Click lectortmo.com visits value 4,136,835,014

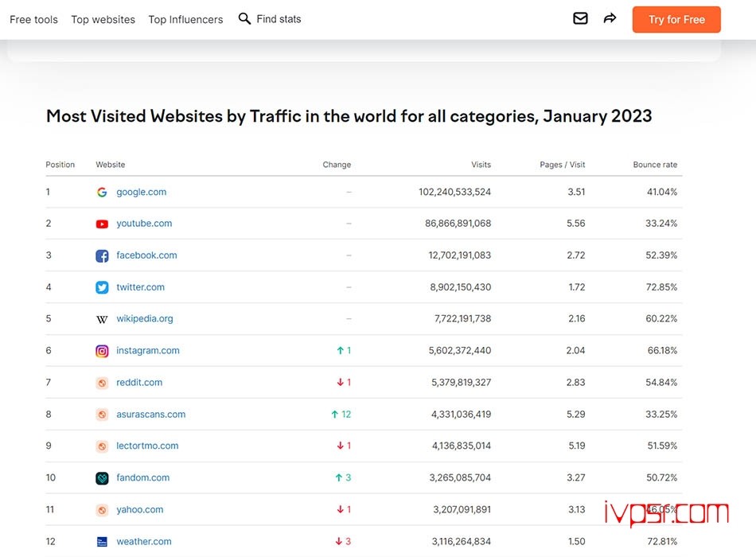[x=462, y=446]
